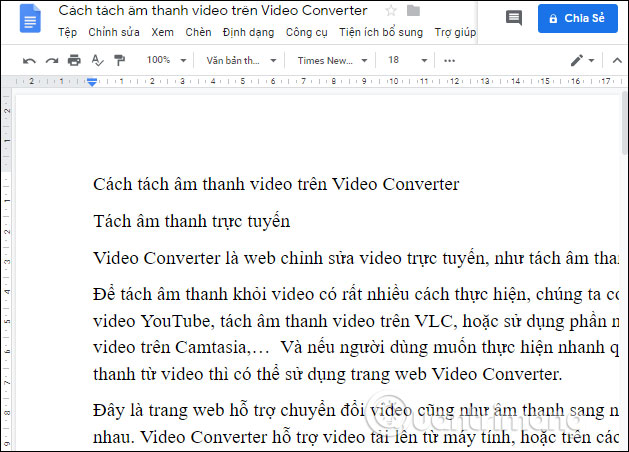The width and height of the screenshot is (629, 452).
Task: Click paragraph starting 'Video Converter là web'
Action: click(x=356, y=258)
